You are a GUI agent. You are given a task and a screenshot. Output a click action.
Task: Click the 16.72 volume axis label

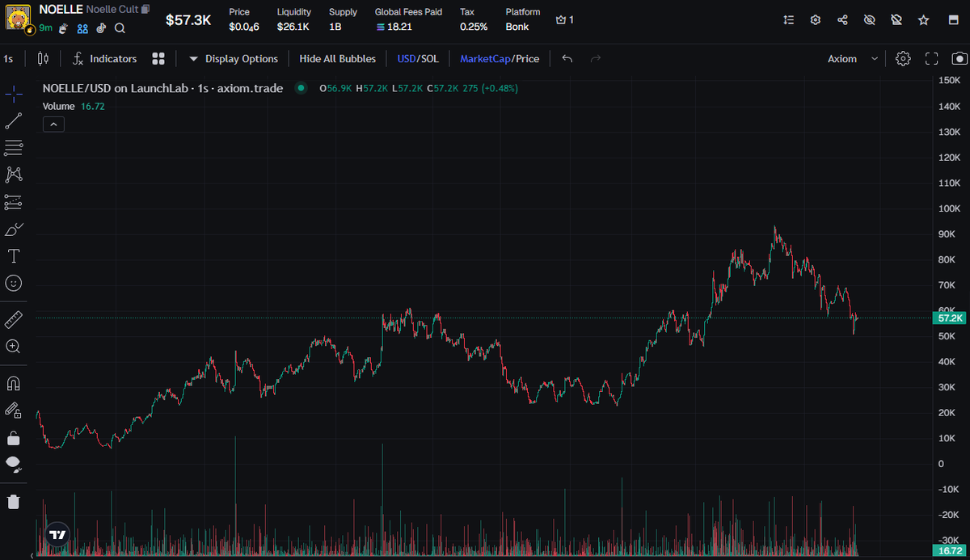[x=951, y=551]
